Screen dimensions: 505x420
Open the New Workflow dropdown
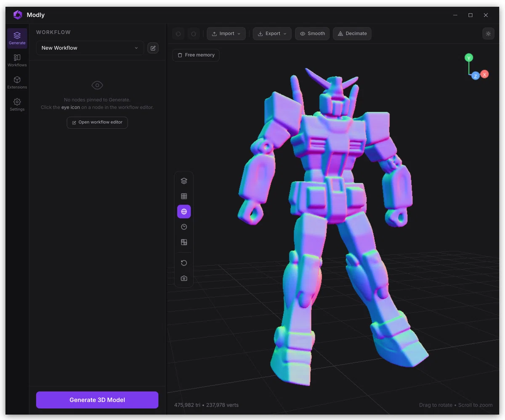[x=90, y=48]
